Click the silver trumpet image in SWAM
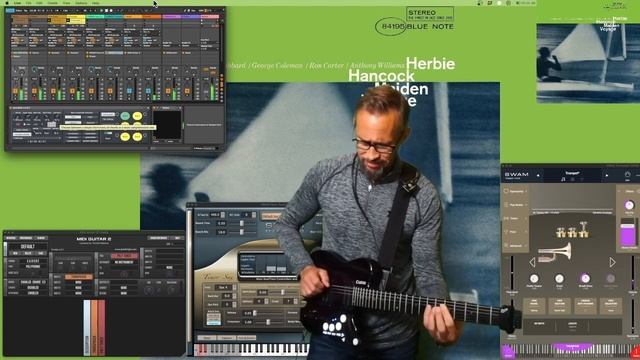Screen dimensions: 640x360 coord(554,252)
